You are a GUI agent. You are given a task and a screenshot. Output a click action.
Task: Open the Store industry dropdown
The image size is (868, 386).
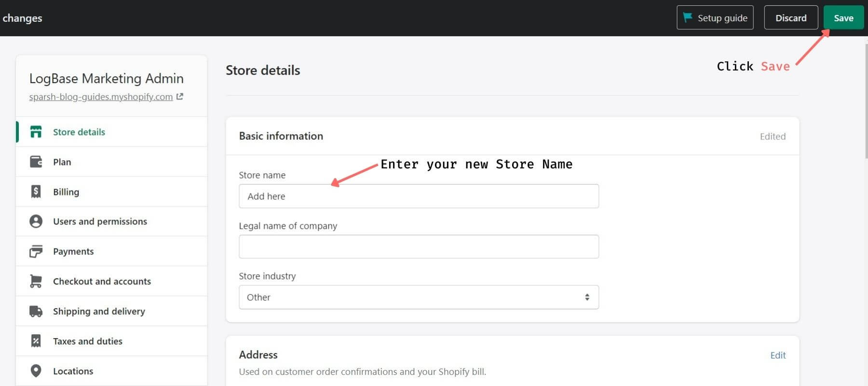click(x=419, y=297)
